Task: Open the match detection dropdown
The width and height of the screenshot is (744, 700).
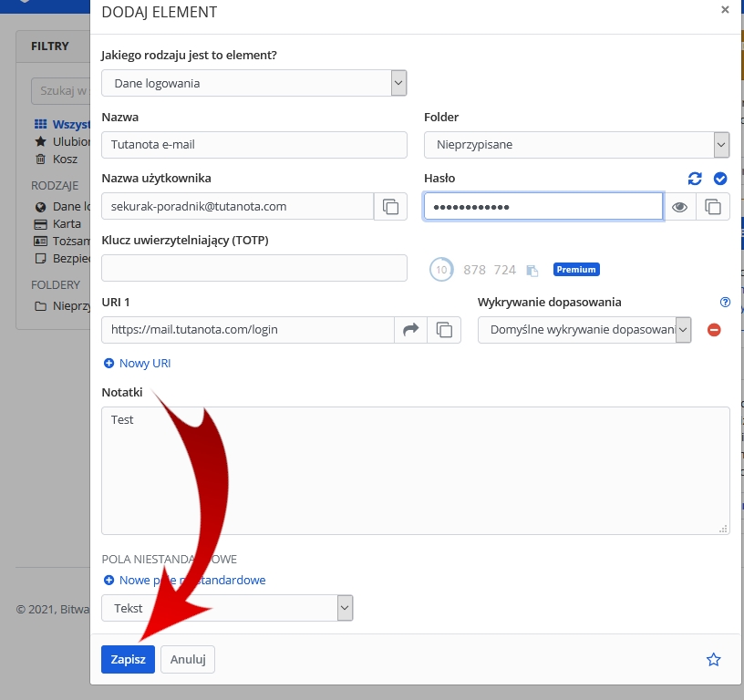Action: coord(584,330)
